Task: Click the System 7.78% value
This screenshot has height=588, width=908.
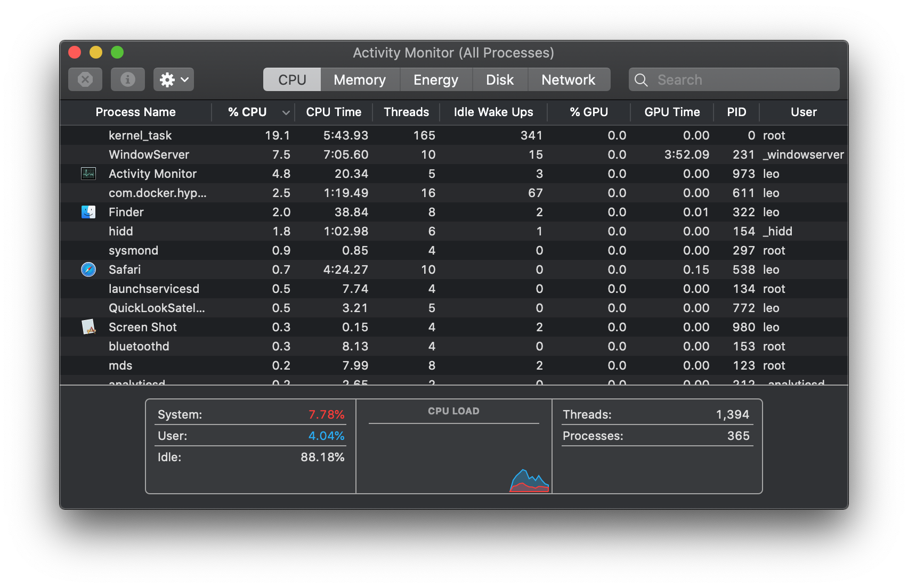Action: [327, 414]
